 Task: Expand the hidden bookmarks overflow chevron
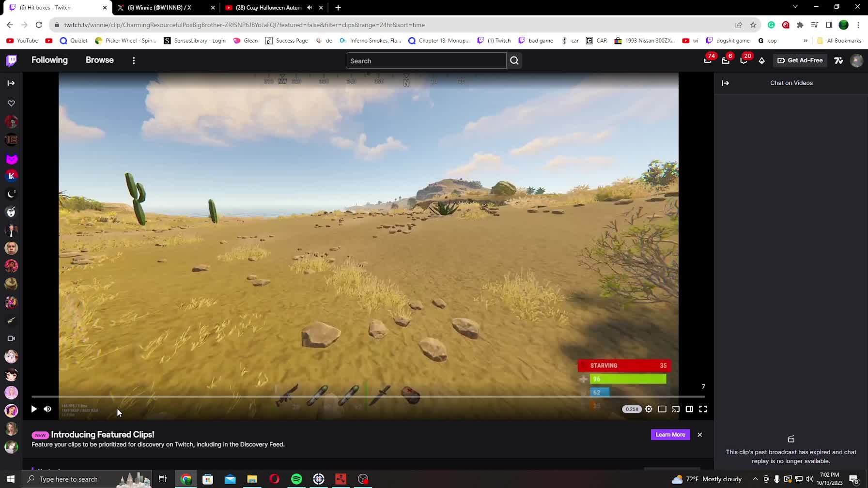click(806, 41)
